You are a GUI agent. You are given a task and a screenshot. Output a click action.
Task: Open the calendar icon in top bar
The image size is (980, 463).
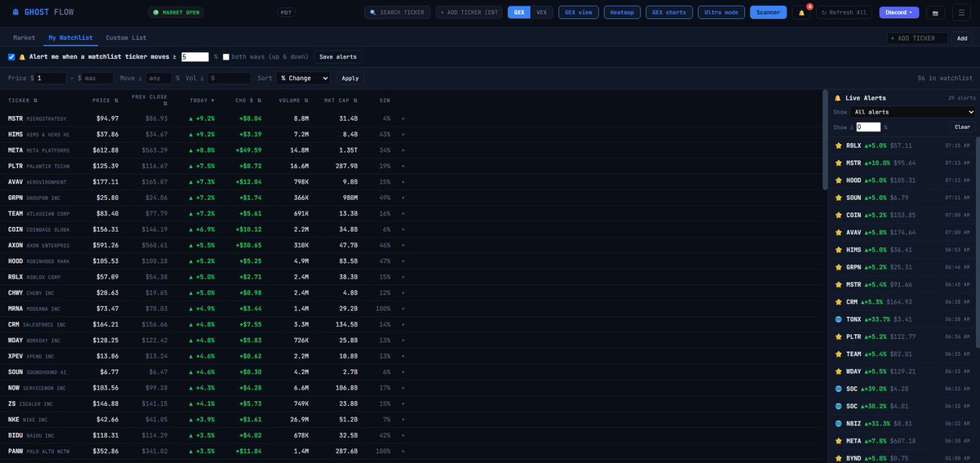pos(935,12)
